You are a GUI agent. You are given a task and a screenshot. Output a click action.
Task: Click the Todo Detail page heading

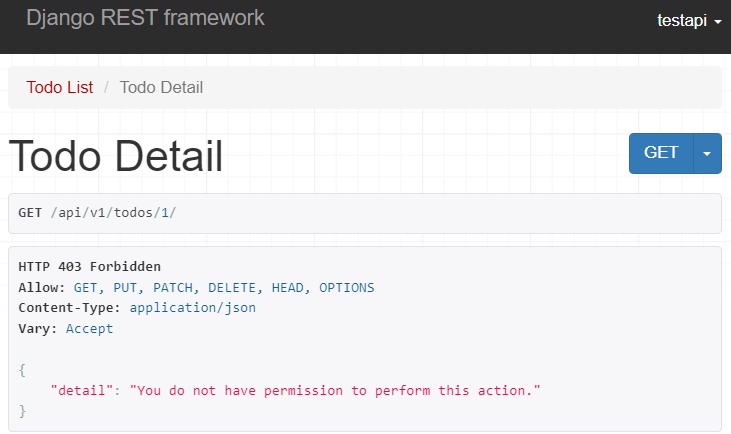(x=116, y=157)
